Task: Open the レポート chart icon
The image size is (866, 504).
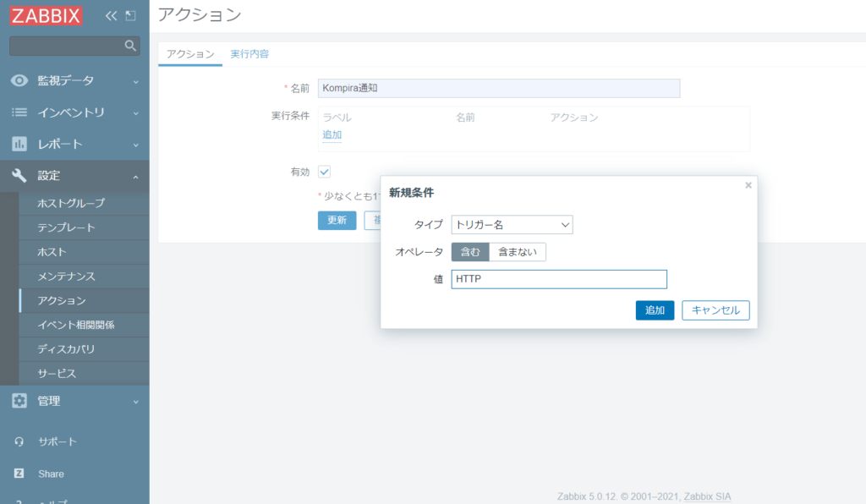Action: coord(19,145)
